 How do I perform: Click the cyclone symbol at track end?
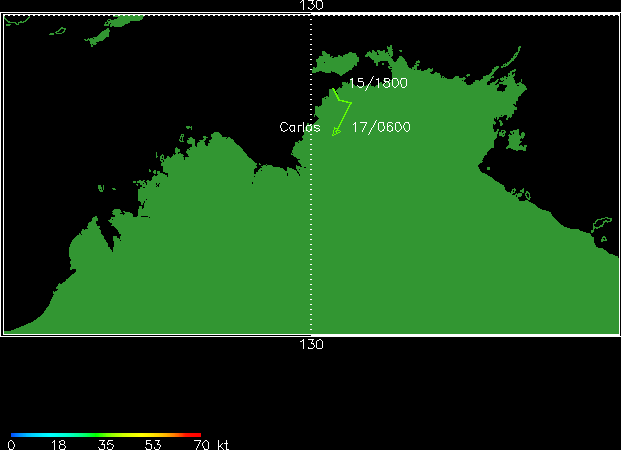pos(336,132)
